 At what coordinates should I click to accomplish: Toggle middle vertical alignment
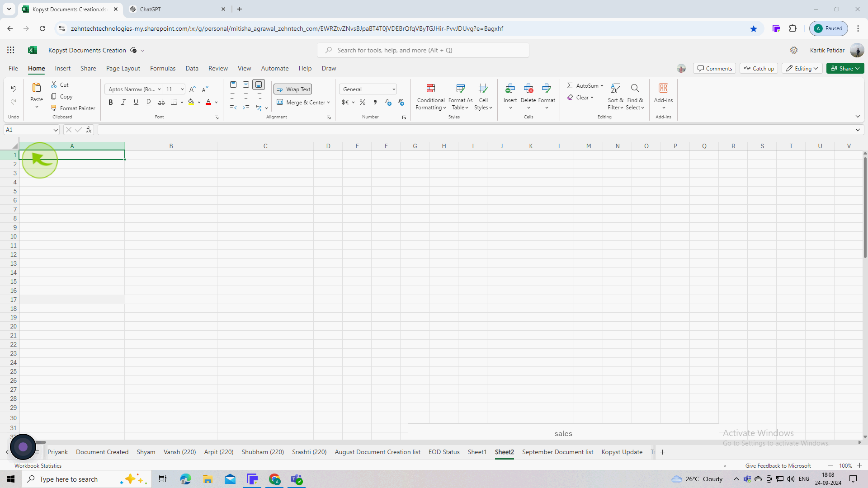coord(246,84)
